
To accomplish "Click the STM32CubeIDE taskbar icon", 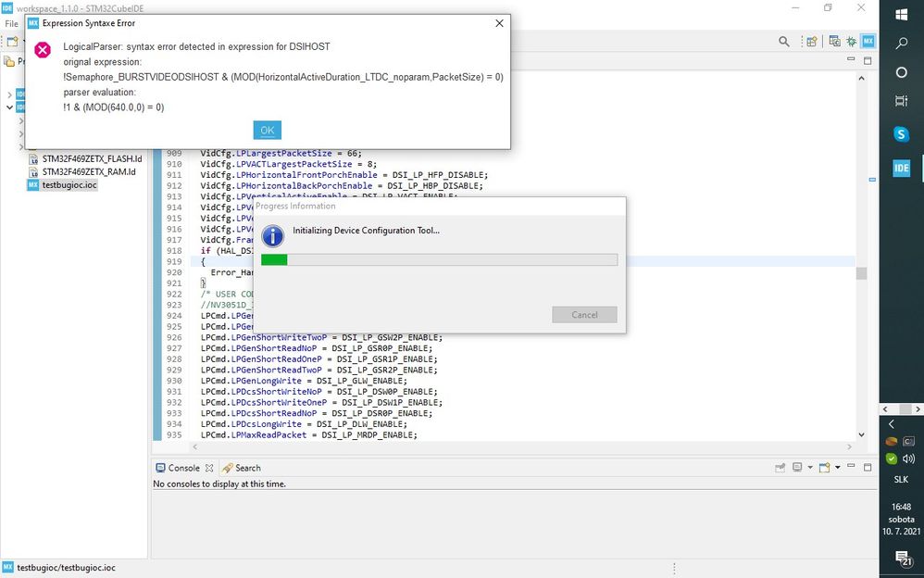I will pos(902,168).
